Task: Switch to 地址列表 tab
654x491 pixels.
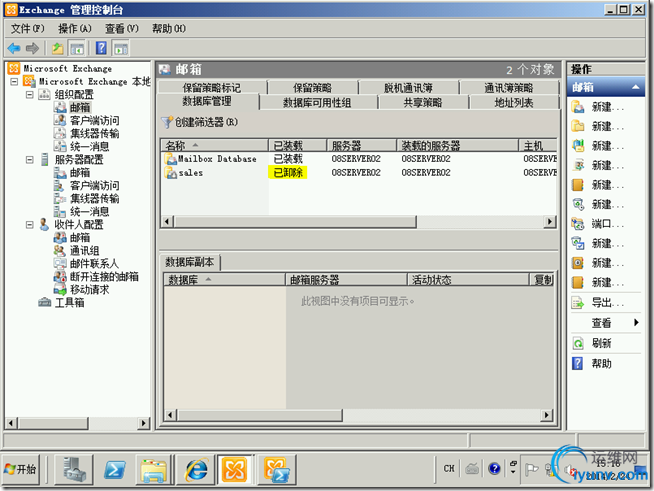Action: [x=513, y=103]
